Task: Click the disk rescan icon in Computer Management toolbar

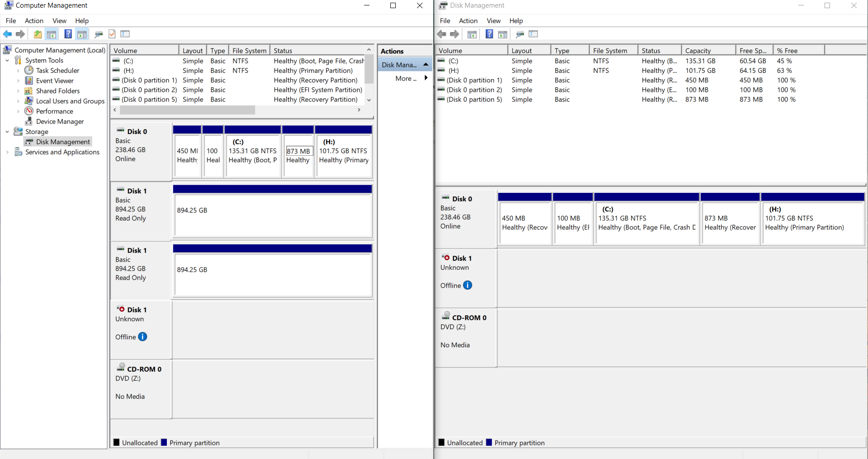Action: coord(99,34)
